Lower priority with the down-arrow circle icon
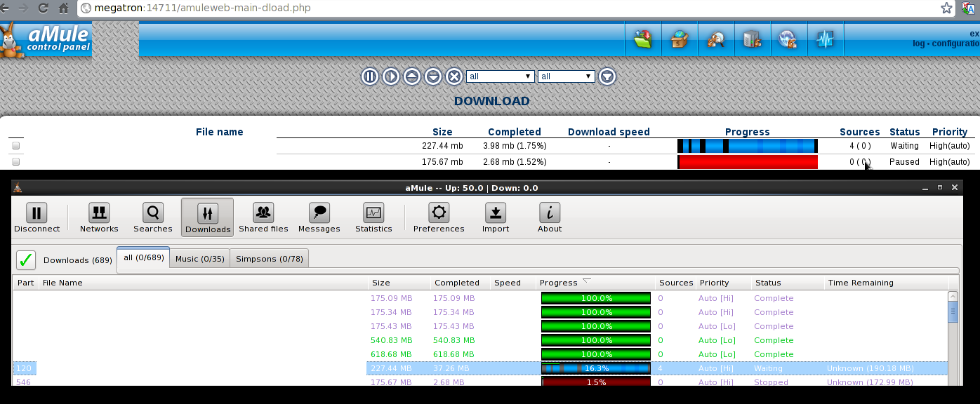This screenshot has width=980, height=404. [x=433, y=76]
